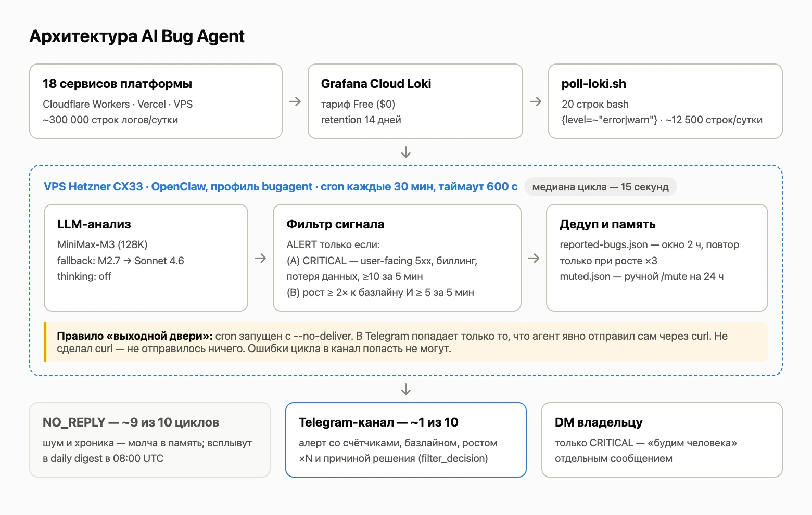This screenshot has width=812, height=515.
Task: Select the NO_REPLY cycles box
Action: 150,440
